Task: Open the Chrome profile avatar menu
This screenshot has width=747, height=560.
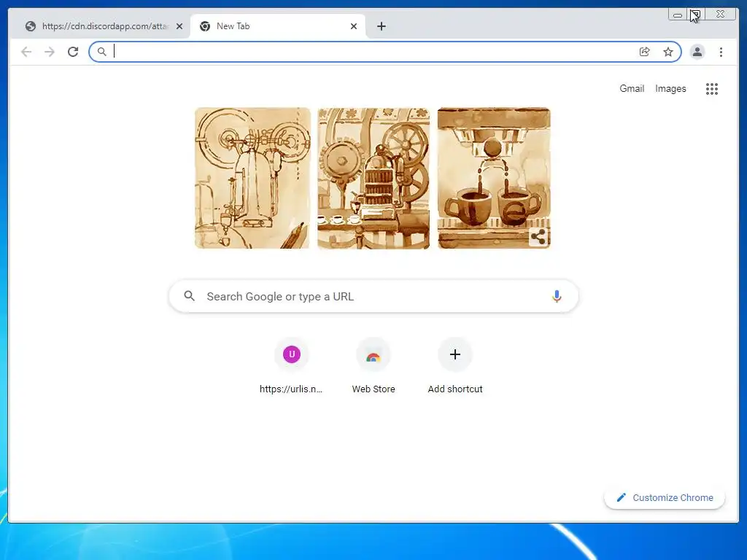Action: point(697,52)
